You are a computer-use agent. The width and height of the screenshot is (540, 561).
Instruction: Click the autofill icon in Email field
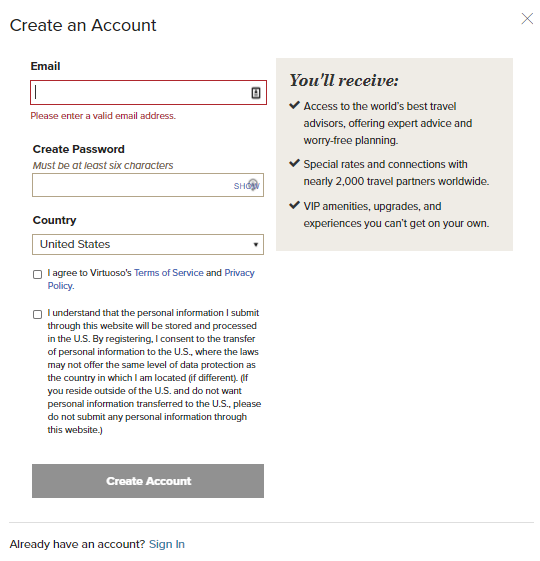coord(256,93)
